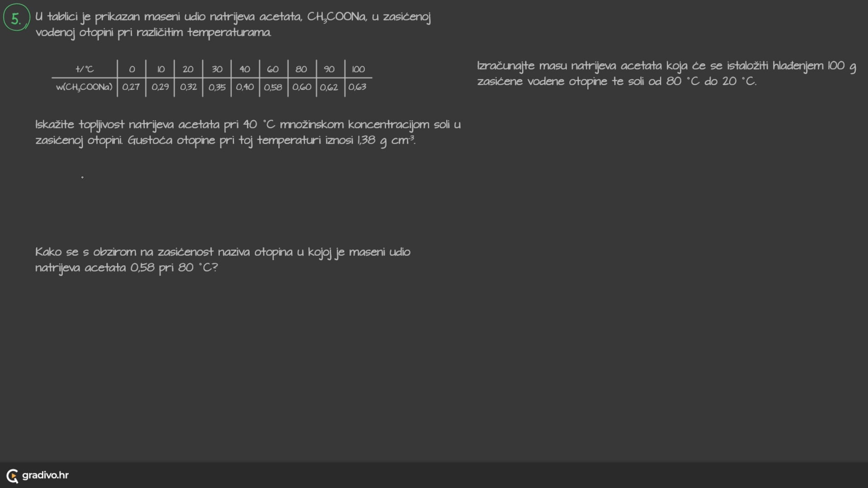The width and height of the screenshot is (868, 488).
Task: Click the 40 temperature column header
Action: pyautogui.click(x=245, y=69)
